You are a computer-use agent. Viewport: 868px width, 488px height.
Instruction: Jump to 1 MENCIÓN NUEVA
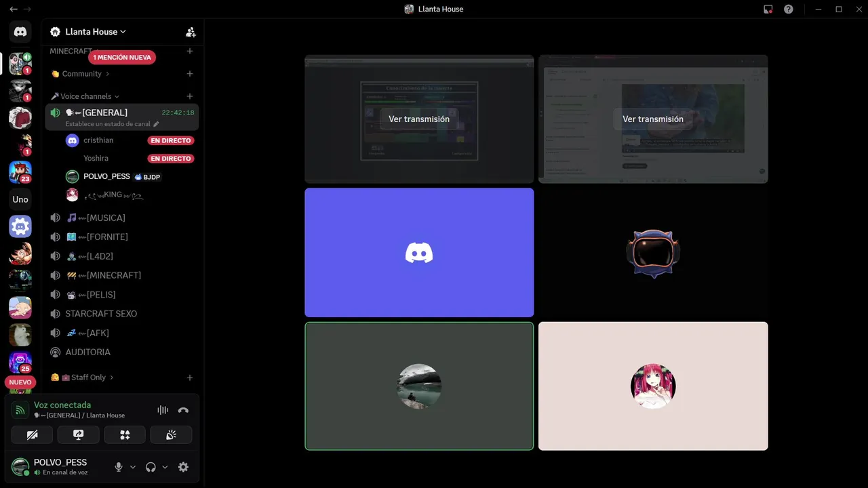click(122, 58)
